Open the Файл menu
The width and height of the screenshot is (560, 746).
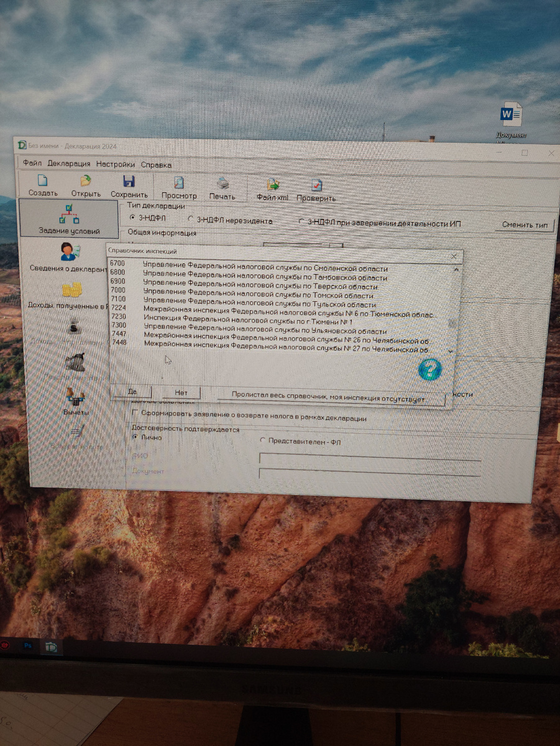pos(32,163)
